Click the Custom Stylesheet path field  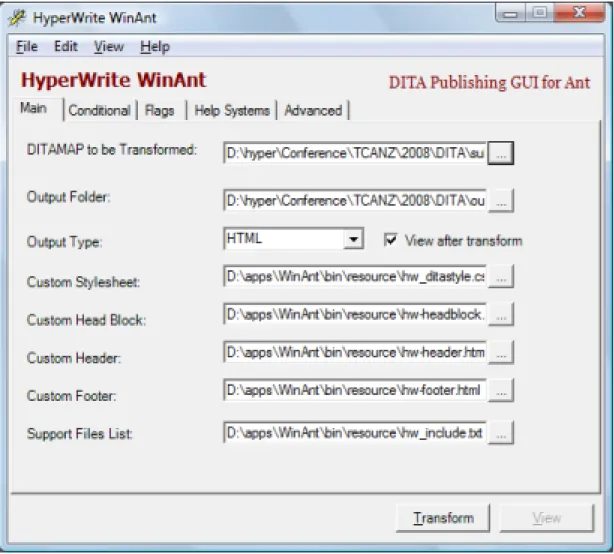355,277
